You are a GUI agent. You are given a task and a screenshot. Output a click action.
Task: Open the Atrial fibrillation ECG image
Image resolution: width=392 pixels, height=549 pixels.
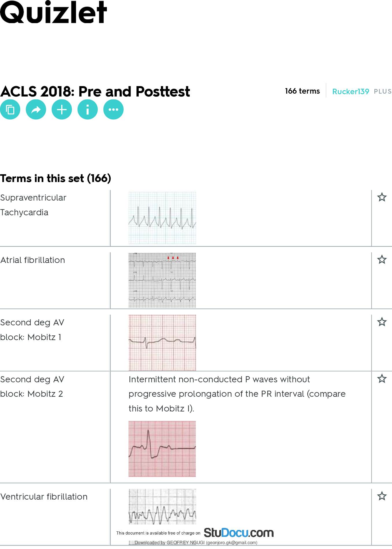pyautogui.click(x=162, y=280)
